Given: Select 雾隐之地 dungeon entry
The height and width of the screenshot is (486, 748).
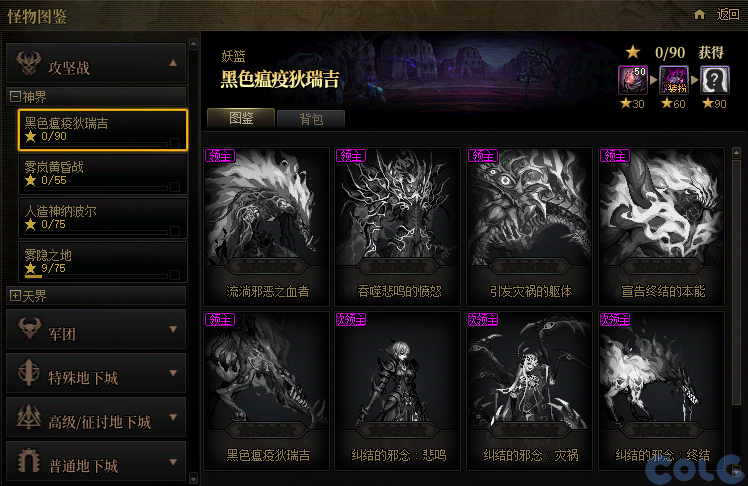Looking at the screenshot, I should click(103, 262).
